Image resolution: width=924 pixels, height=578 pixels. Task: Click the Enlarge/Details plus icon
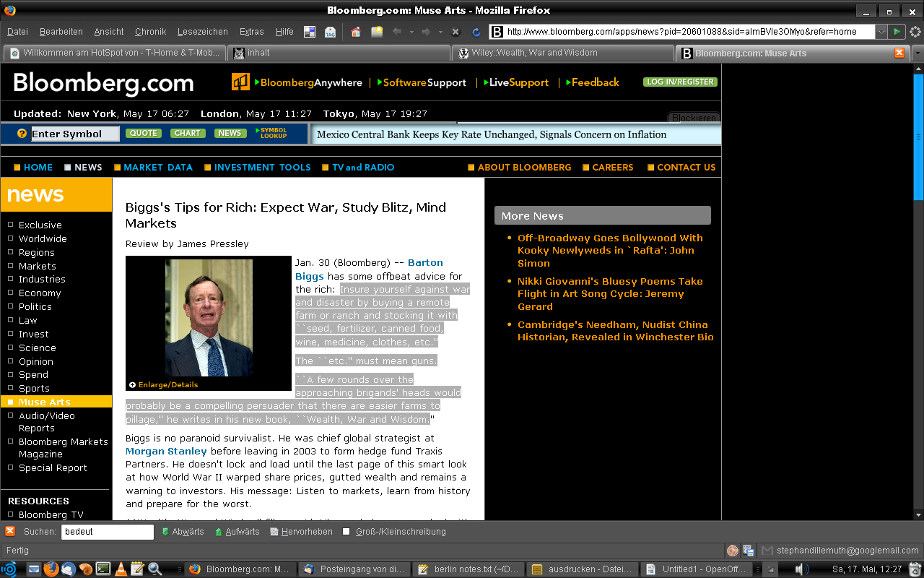[x=132, y=385]
